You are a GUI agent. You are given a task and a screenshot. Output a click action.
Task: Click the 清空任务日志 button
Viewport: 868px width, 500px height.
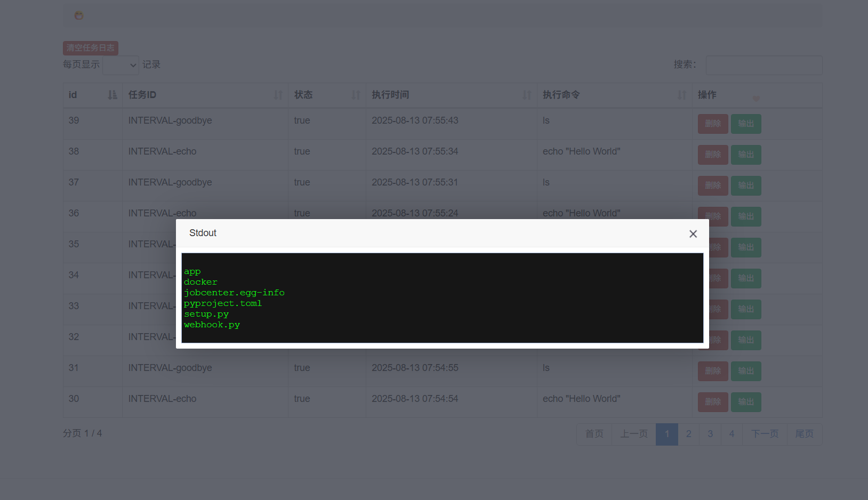point(91,48)
